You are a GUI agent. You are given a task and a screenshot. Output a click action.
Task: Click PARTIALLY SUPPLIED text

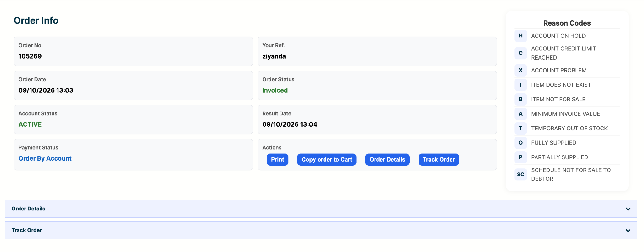[559, 157]
